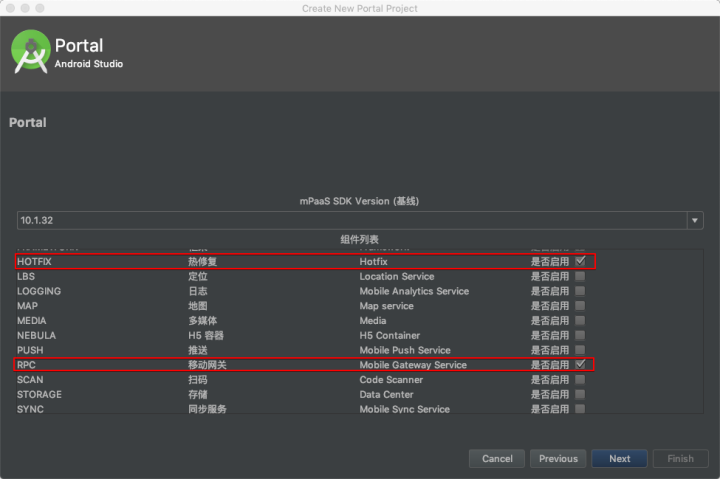Click the '热修复' Chinese name cell
Viewport: 720px width, 479px height.
[202, 262]
